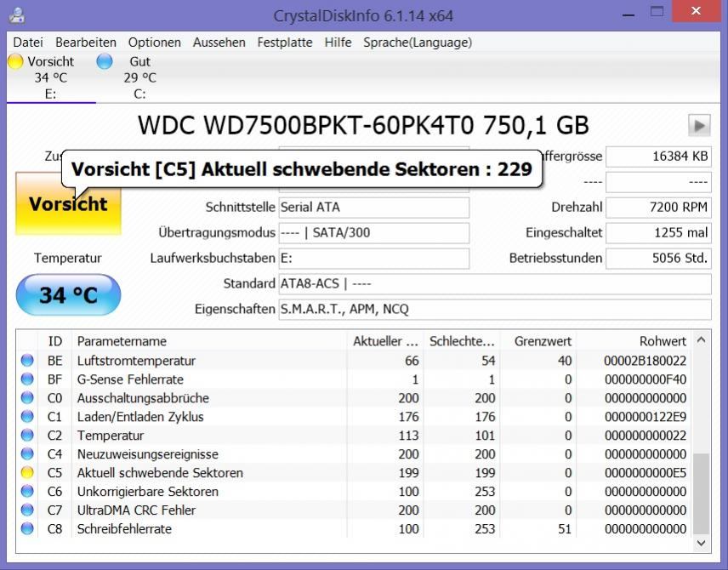Click the 34 °C temperature button
This screenshot has height=570, width=728.
(x=68, y=295)
